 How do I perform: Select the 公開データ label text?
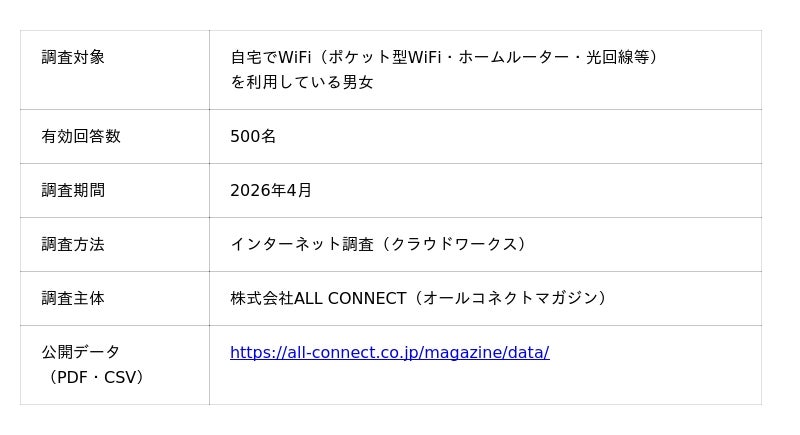point(81,352)
